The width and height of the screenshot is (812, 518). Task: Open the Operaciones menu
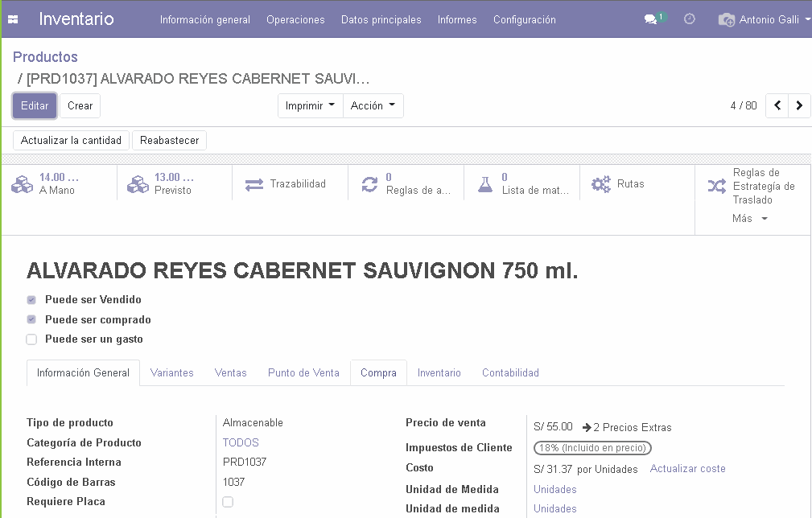click(295, 19)
